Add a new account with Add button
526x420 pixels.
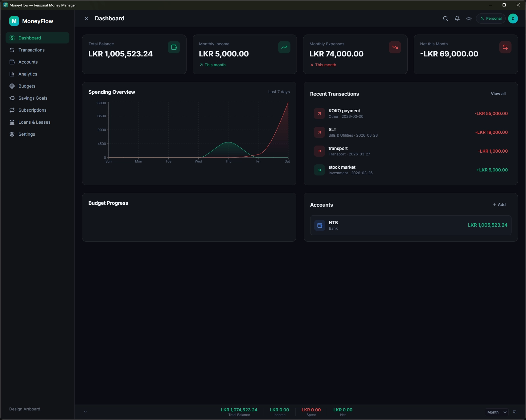pyautogui.click(x=499, y=204)
